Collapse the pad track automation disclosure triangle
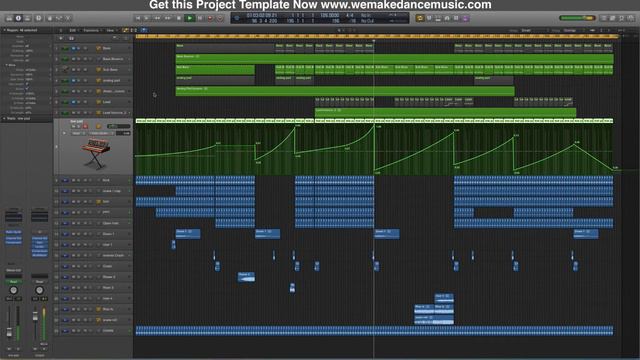 pyautogui.click(x=64, y=133)
